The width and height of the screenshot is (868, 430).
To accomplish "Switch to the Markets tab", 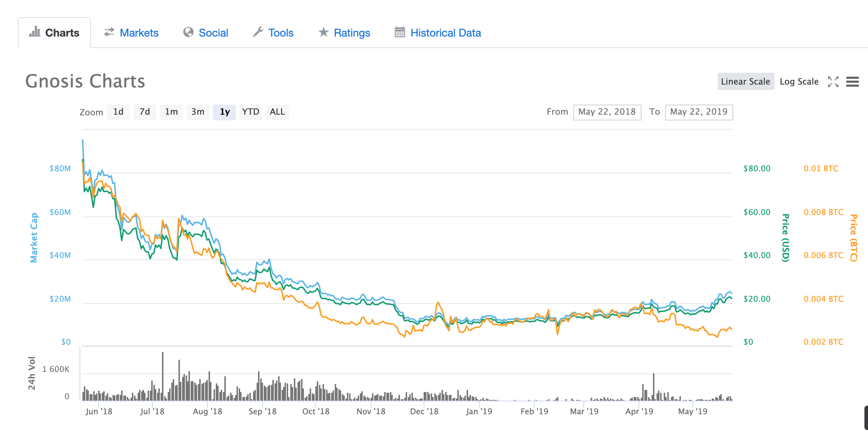I will (x=131, y=33).
